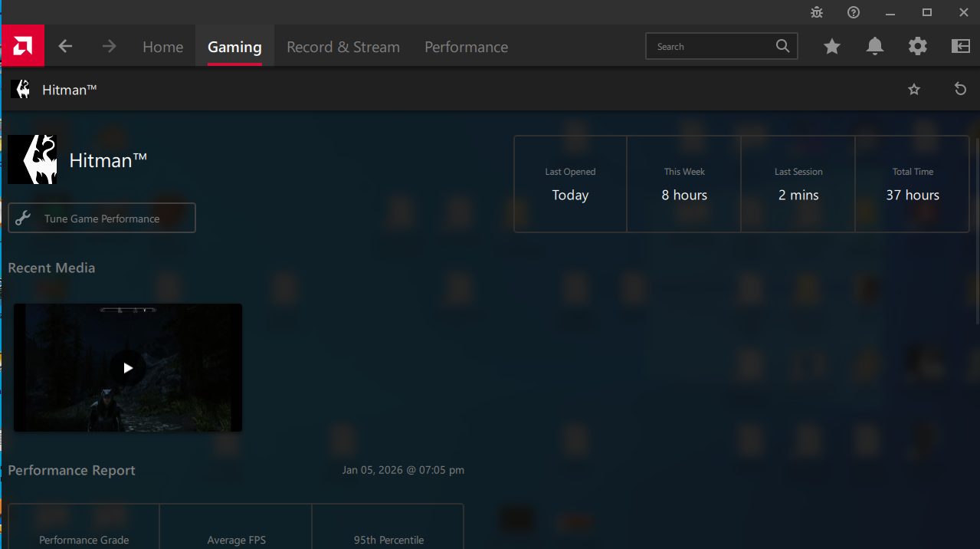This screenshot has width=980, height=549.
Task: Maximize the AMD Software window
Action: point(927,12)
